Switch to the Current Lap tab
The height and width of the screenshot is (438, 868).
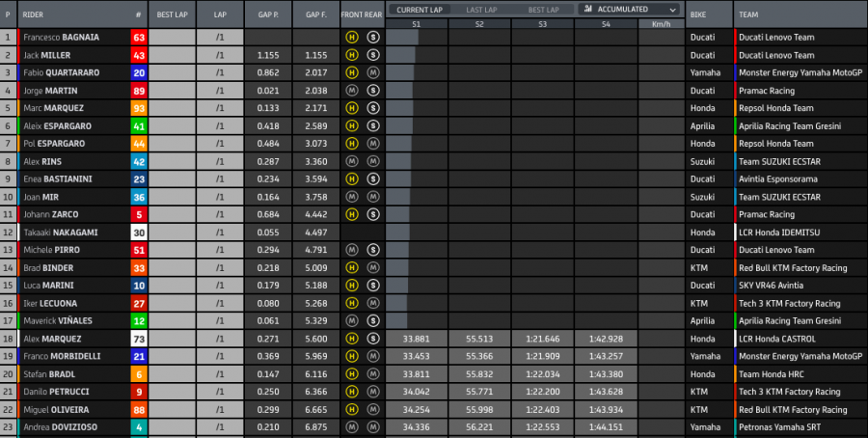pos(420,9)
